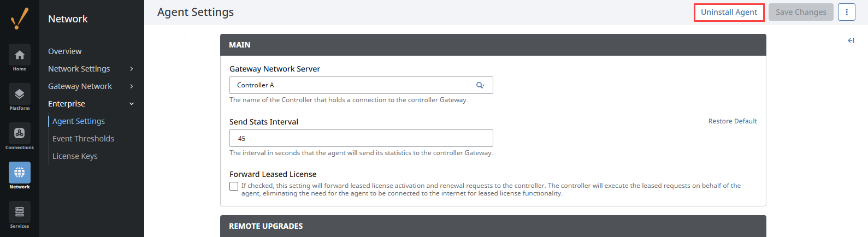868x237 pixels.
Task: Collapse the right side panel arrow
Action: 851,40
